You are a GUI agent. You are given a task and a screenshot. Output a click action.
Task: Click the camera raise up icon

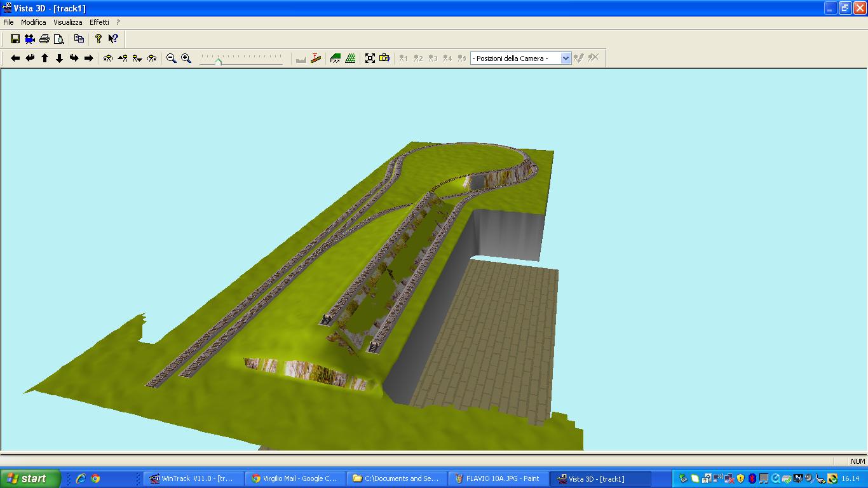[123, 58]
